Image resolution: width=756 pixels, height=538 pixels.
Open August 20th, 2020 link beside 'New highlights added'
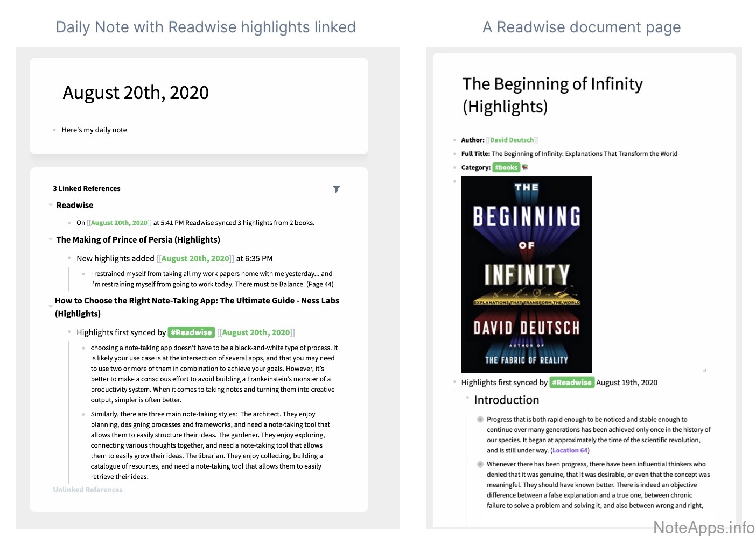195,259
